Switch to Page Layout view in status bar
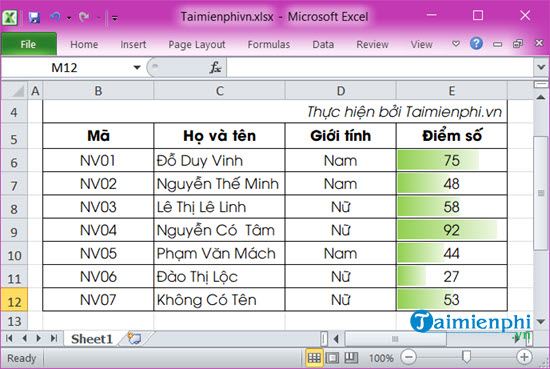 point(332,358)
